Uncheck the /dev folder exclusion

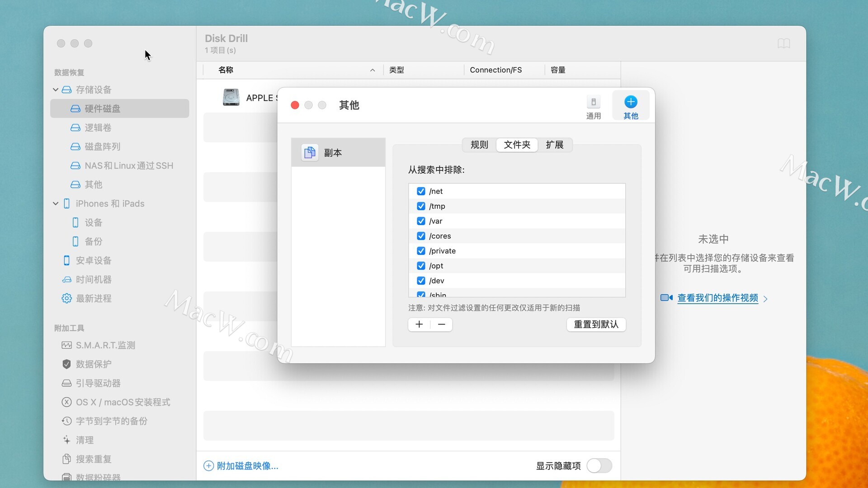coord(421,281)
